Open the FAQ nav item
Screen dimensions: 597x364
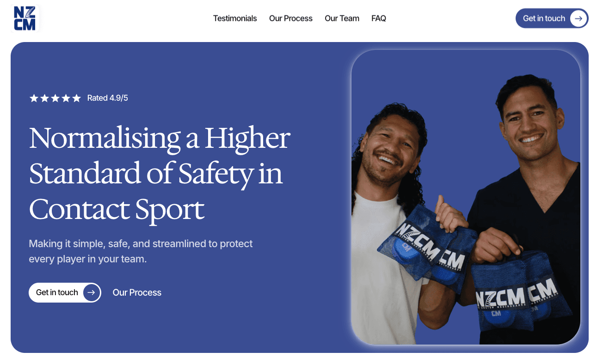(379, 18)
